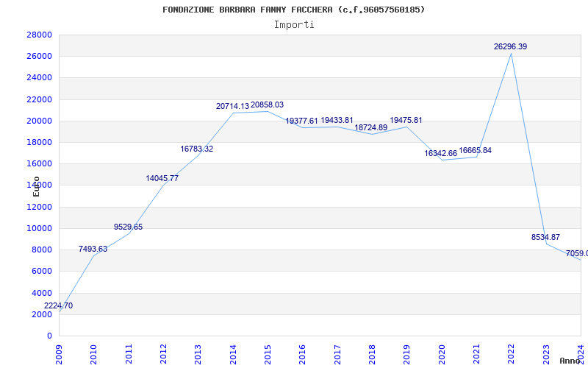
Task: Click y-axis value 12000
Action: click(x=40, y=207)
